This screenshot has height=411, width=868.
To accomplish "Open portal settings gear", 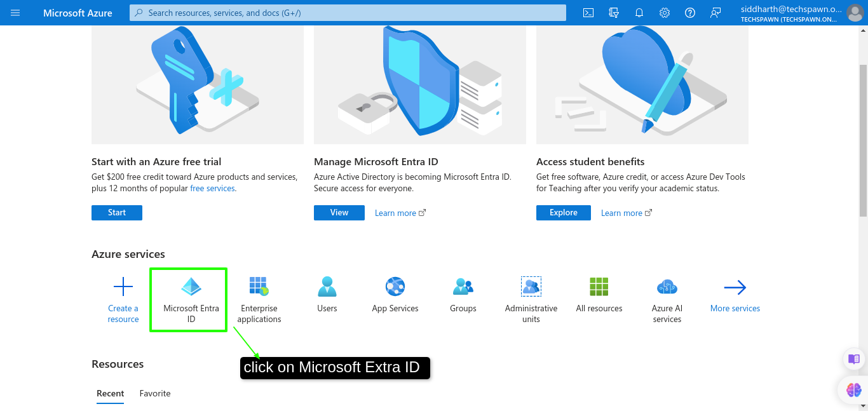I will click(664, 12).
